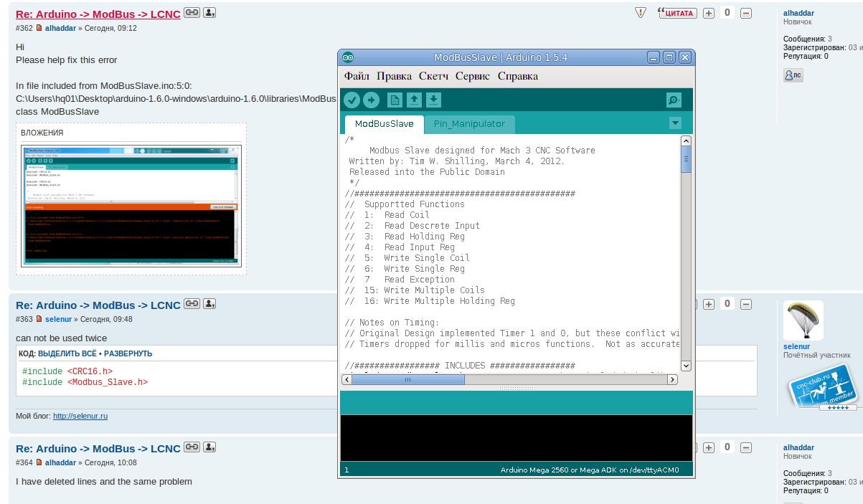The height and width of the screenshot is (504, 863).
Task: Open the post #363 title link
Action: [98, 305]
